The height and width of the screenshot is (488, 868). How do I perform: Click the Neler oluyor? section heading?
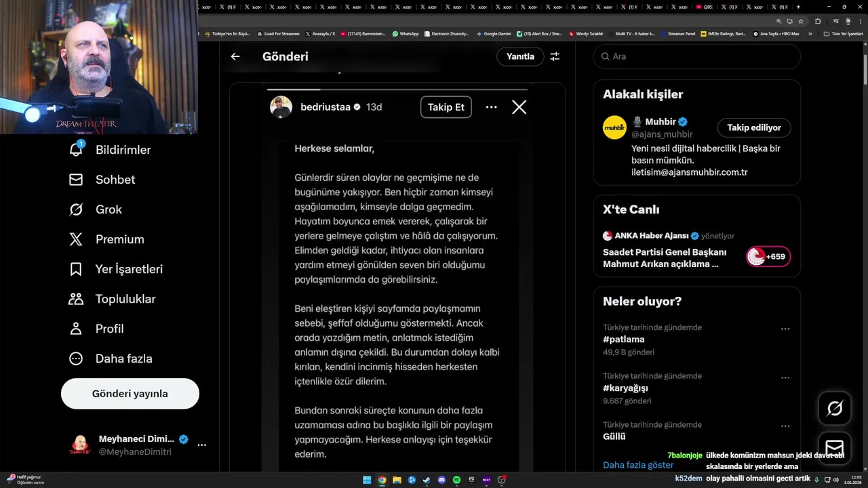coord(642,302)
